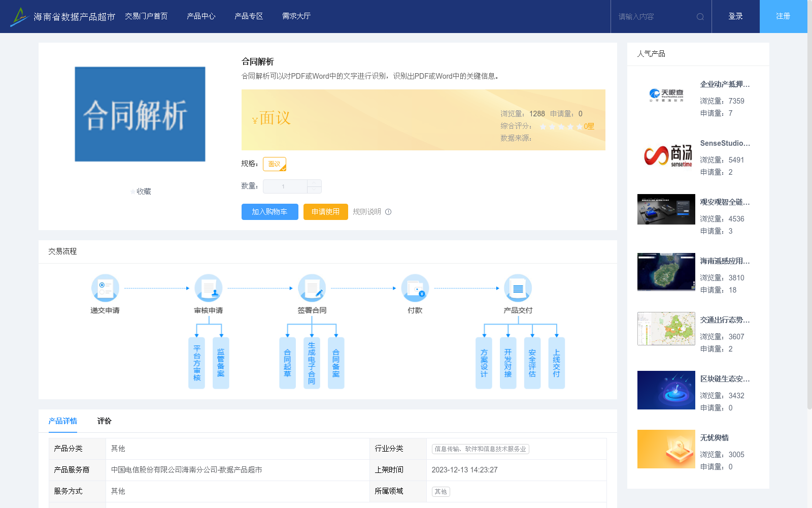Increase quantity with the stepper up arrow
This screenshot has width=812, height=508.
pos(315,183)
